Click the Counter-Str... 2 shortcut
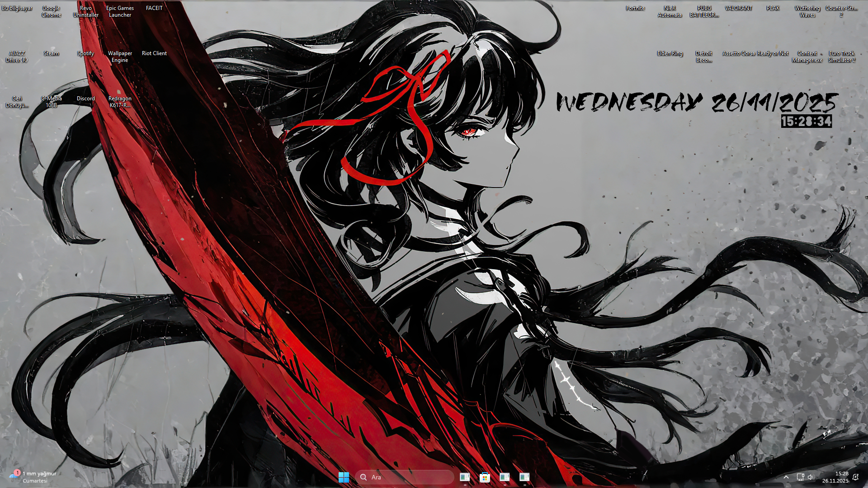 pos(841,11)
